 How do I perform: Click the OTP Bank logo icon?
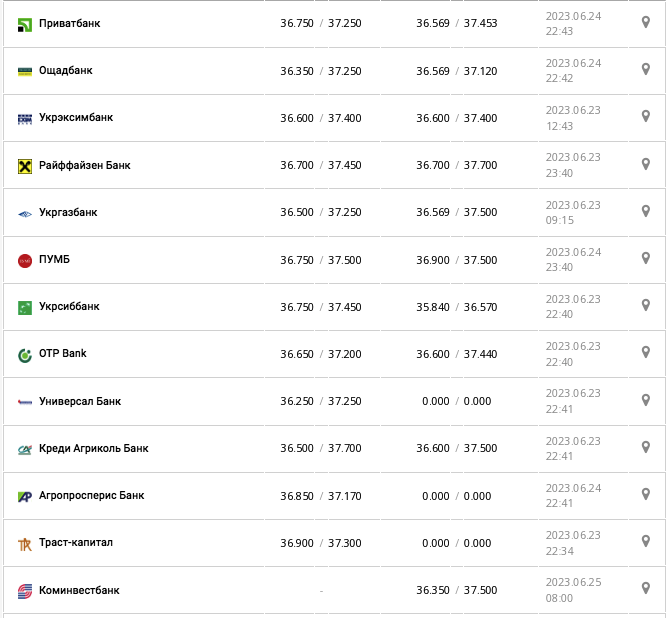[25, 354]
